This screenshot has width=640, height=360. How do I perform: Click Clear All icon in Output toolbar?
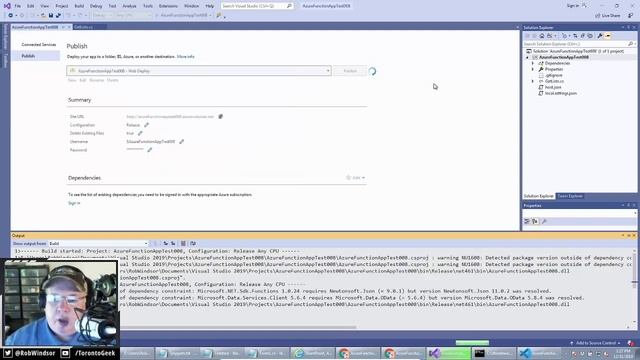click(183, 243)
